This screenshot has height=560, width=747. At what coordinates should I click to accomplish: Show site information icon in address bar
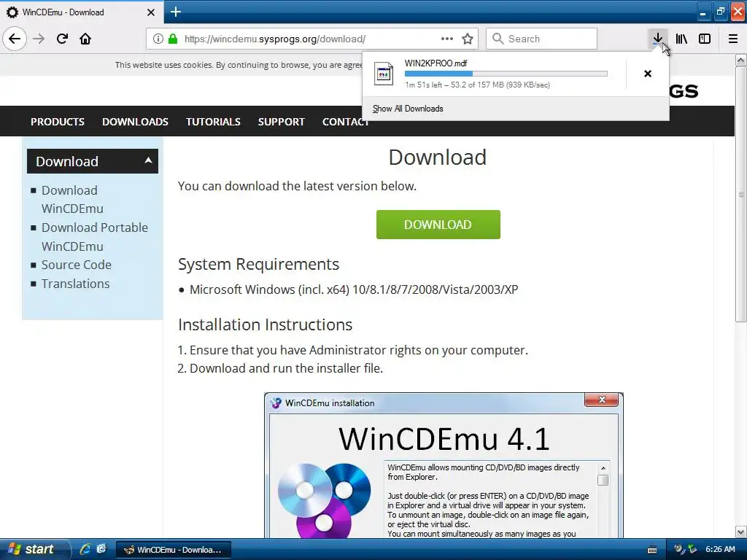pyautogui.click(x=158, y=39)
